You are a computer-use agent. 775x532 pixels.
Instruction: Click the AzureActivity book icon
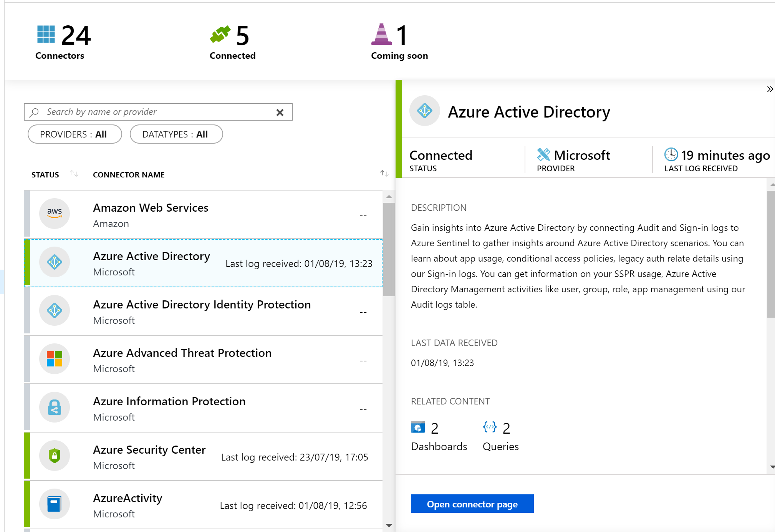tap(55, 504)
